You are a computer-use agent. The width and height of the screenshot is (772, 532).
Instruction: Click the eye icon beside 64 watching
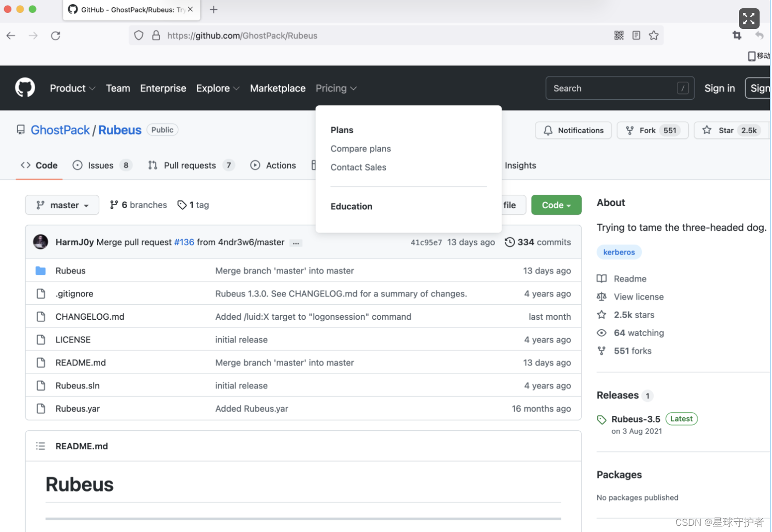click(601, 333)
